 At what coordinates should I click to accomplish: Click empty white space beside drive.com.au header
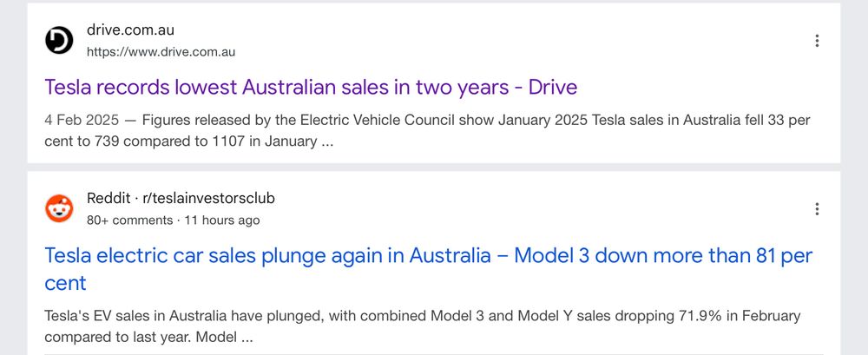[498, 40]
